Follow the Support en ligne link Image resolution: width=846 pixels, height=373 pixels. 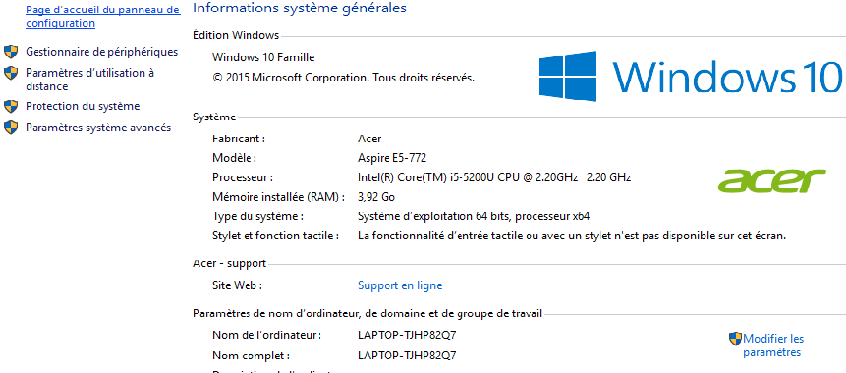pyautogui.click(x=400, y=286)
